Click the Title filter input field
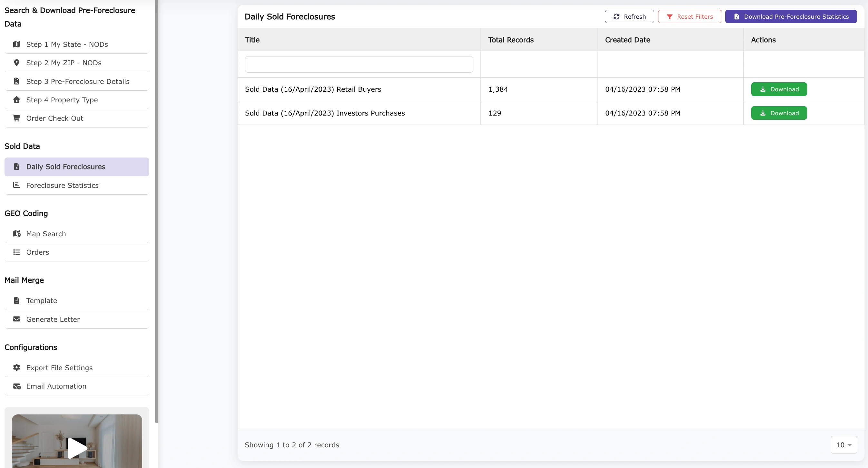Image resolution: width=868 pixels, height=468 pixels. click(x=359, y=65)
